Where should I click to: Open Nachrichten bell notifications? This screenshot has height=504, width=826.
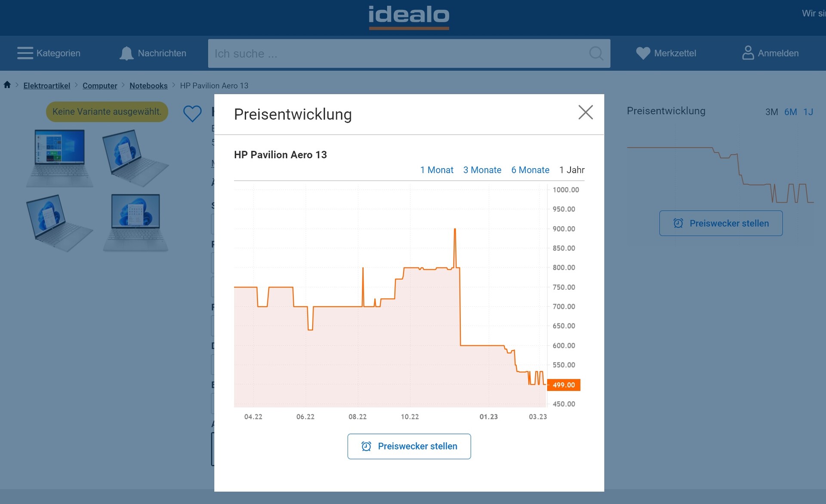(126, 53)
